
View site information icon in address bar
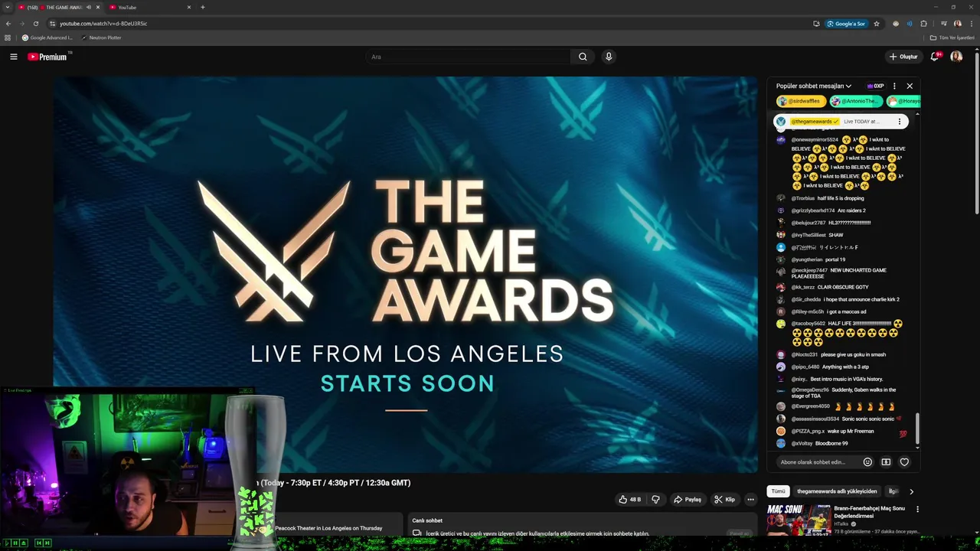coord(52,24)
